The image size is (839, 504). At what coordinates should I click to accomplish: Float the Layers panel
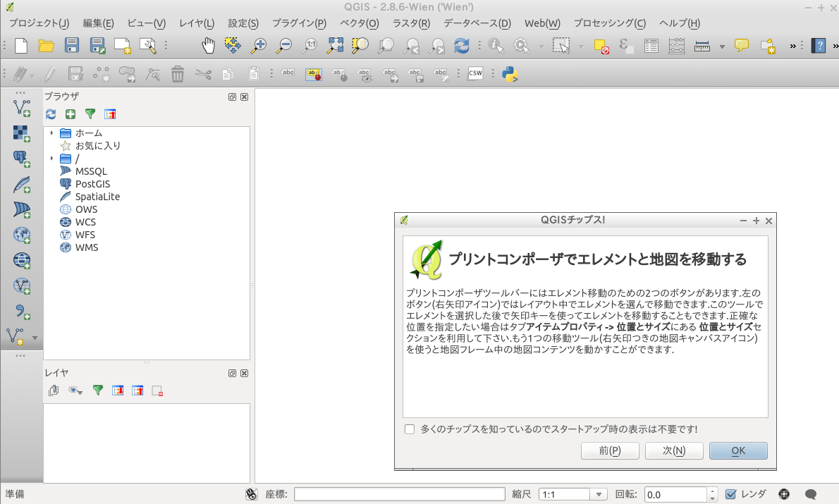click(x=232, y=373)
